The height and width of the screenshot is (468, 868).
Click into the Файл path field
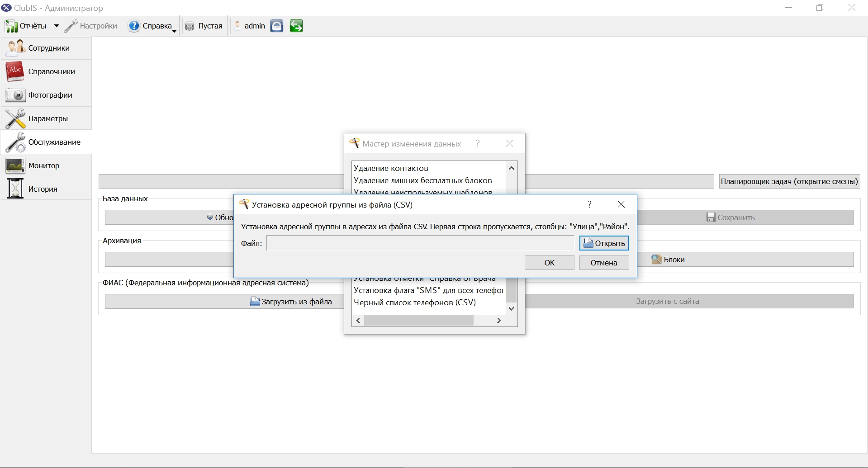(x=420, y=243)
